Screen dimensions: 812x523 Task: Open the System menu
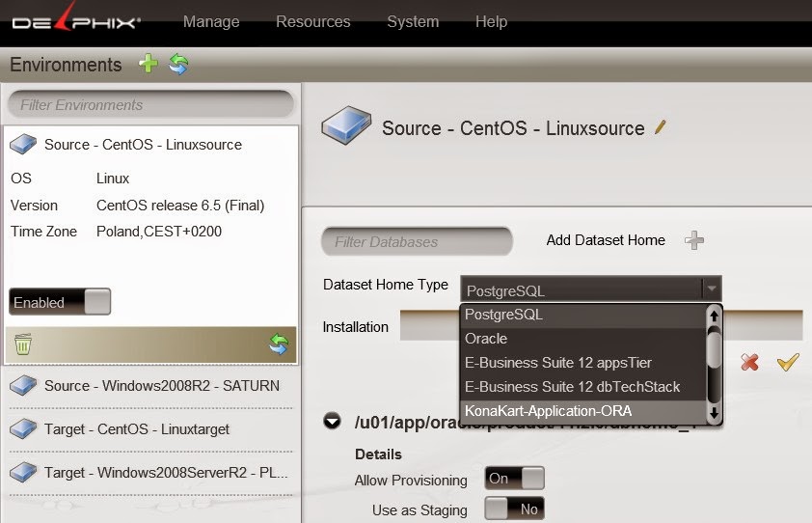pos(413,22)
